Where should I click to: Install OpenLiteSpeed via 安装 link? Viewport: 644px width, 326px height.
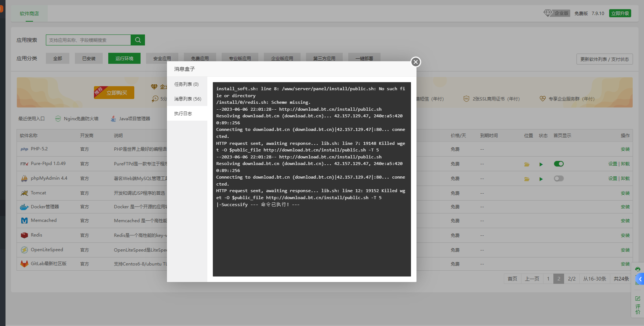click(625, 250)
